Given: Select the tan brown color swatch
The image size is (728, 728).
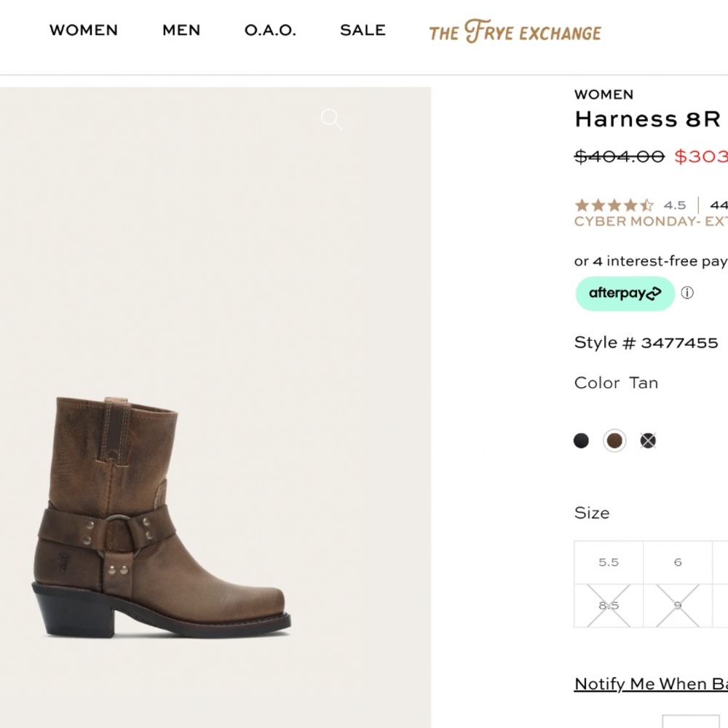Looking at the screenshot, I should tap(614, 440).
